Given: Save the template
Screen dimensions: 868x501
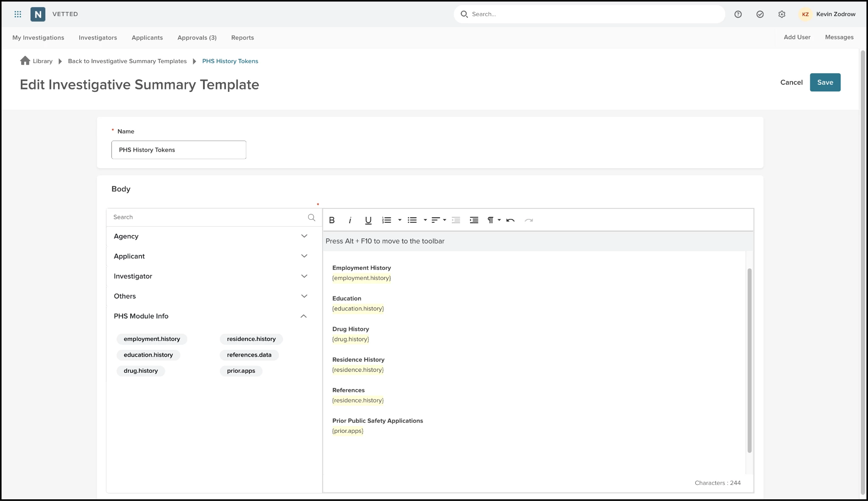Looking at the screenshot, I should (825, 82).
